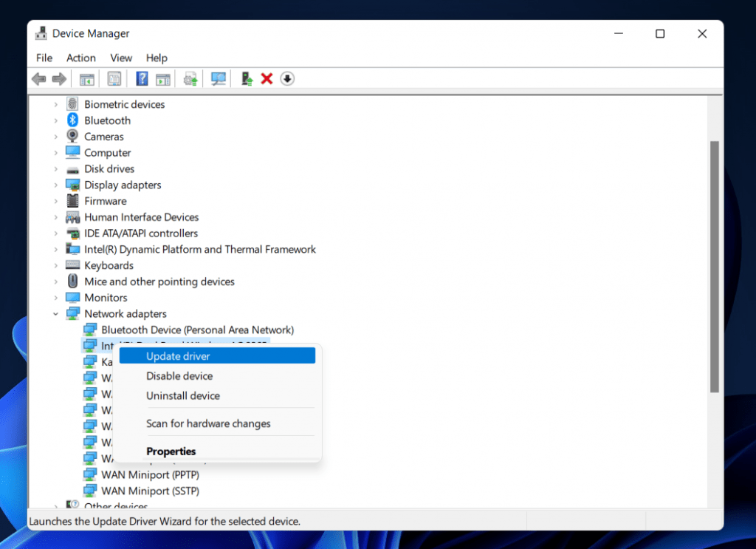This screenshot has width=756, height=549.
Task: Click the Disable device down-arrow icon
Action: click(x=287, y=78)
